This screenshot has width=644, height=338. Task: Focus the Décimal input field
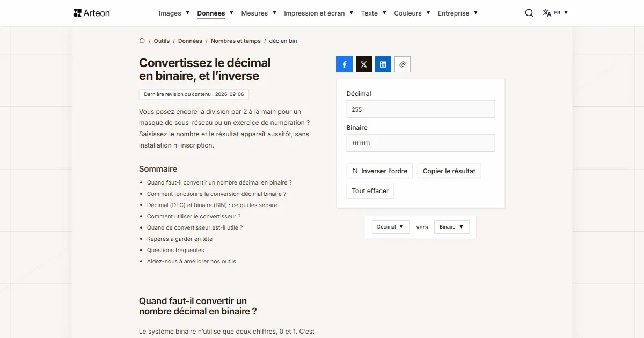click(x=421, y=109)
